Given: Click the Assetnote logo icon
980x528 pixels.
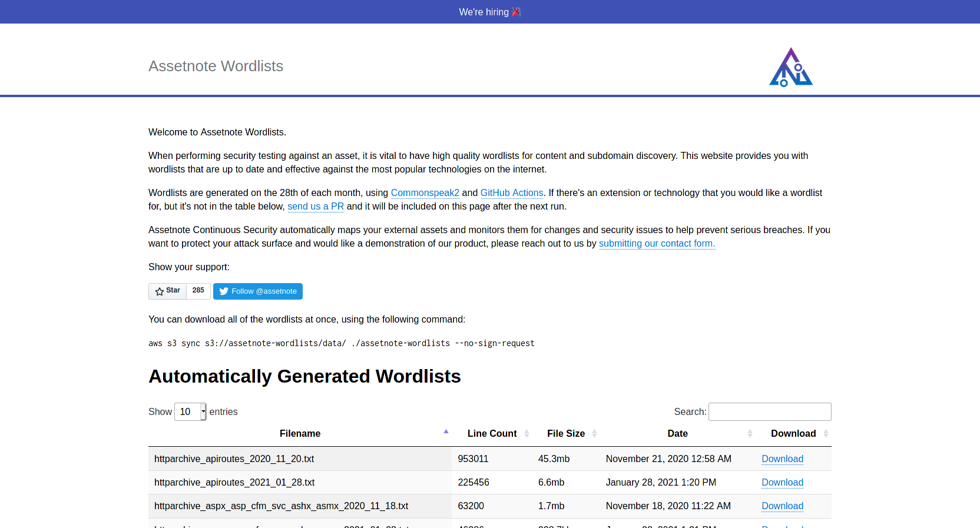Looking at the screenshot, I should point(791,67).
